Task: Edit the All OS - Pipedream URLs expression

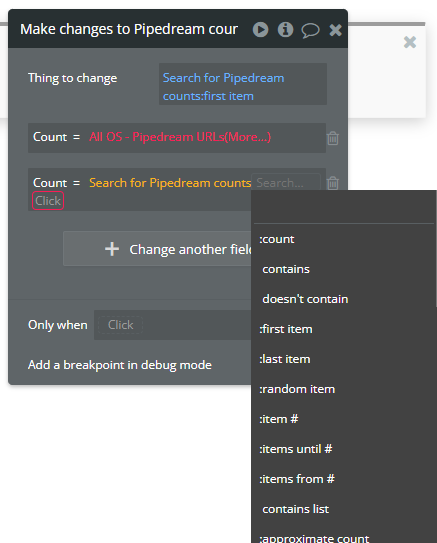Action: tap(180, 137)
